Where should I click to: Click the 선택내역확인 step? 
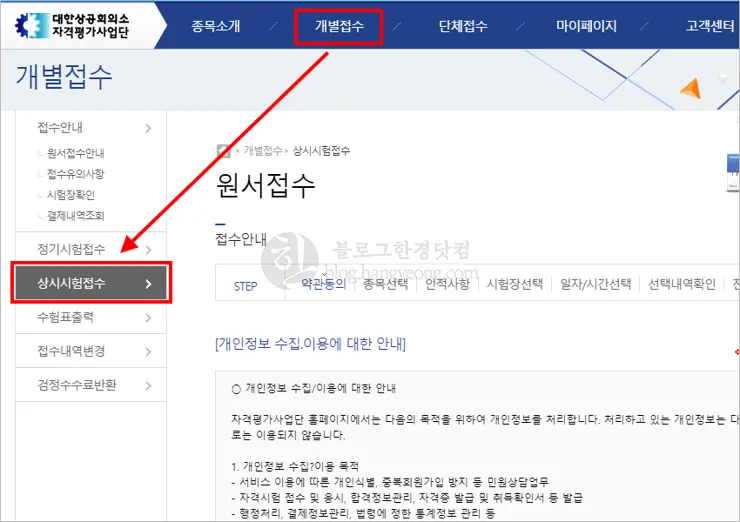(x=682, y=284)
